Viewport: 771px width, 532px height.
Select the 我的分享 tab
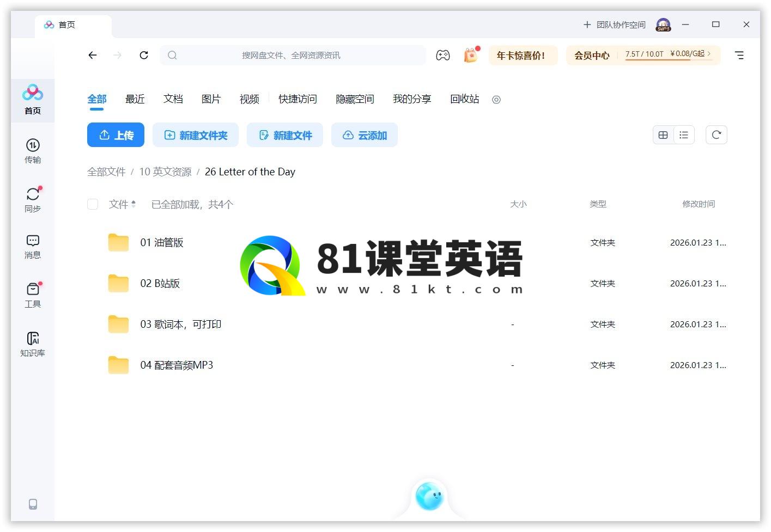(x=412, y=99)
